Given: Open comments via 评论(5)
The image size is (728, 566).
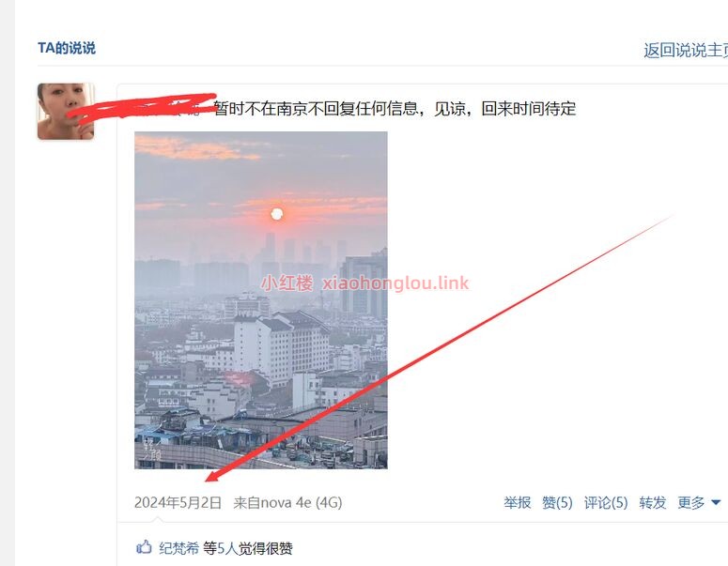Looking at the screenshot, I should point(606,502).
